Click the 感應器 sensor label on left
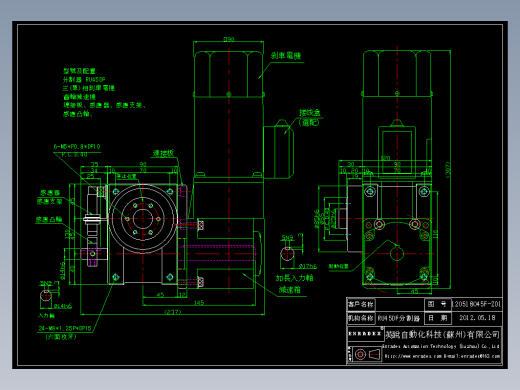520x390 pixels. point(50,193)
